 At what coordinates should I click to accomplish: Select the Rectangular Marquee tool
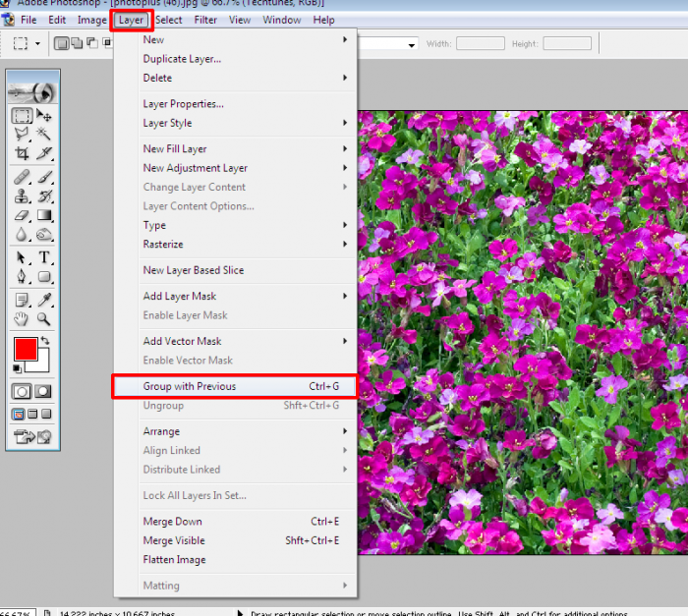pos(22,116)
